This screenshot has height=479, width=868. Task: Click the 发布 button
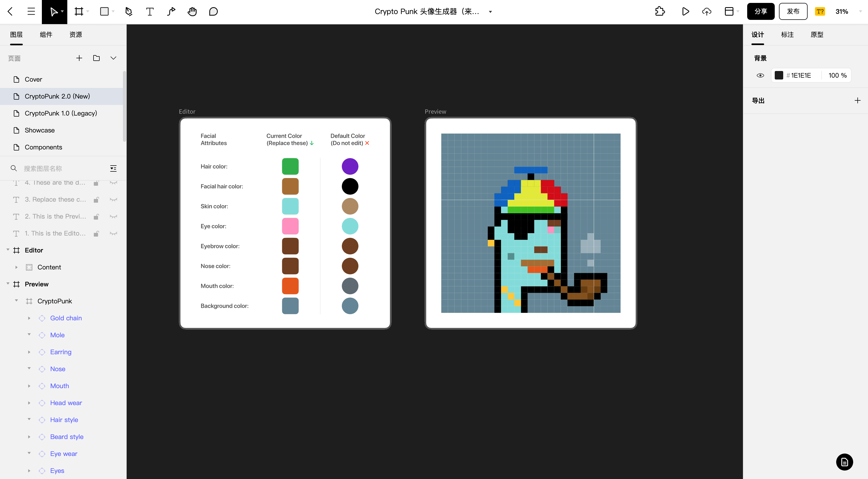(x=793, y=11)
